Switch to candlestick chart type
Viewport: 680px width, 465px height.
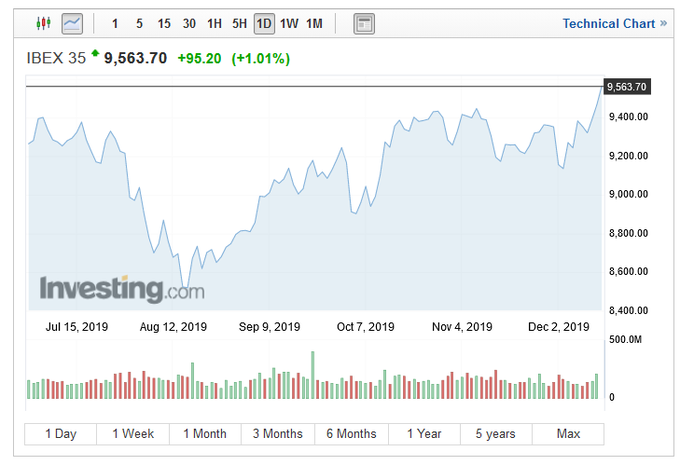43,23
